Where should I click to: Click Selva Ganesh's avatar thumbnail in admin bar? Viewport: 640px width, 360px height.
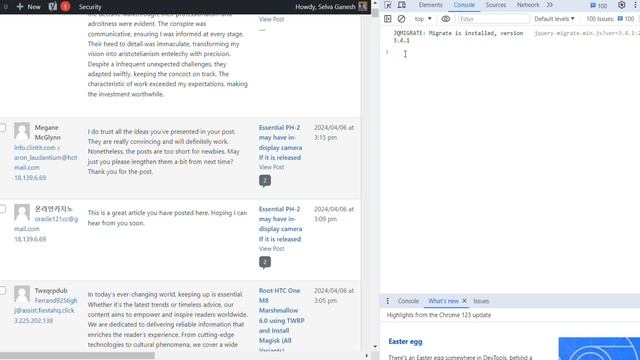tap(362, 7)
